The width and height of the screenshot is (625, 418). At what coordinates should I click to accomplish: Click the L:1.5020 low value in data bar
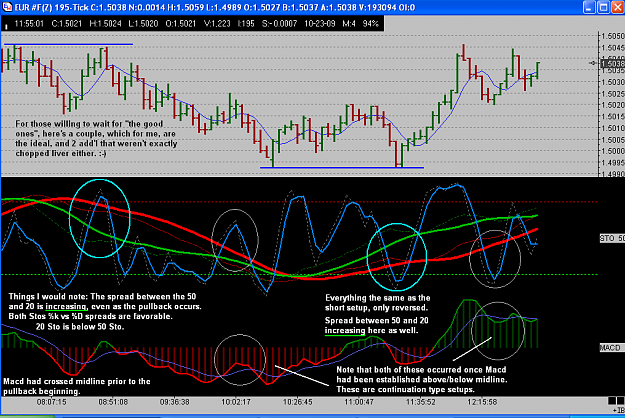[x=143, y=24]
